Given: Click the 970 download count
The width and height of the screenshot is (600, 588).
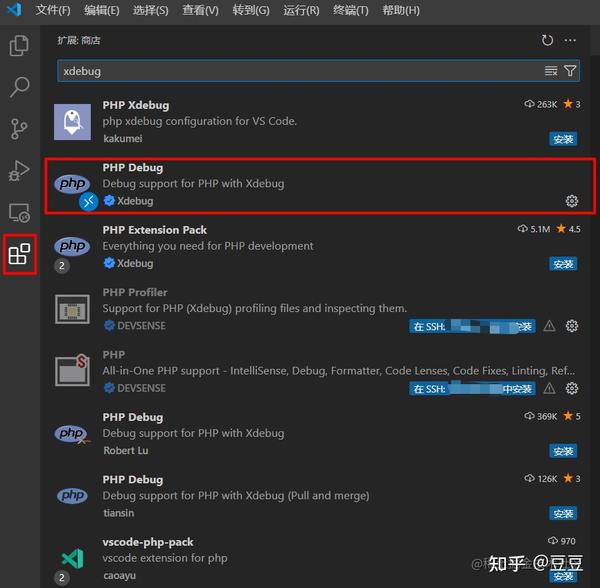Looking at the screenshot, I should coord(561,541).
